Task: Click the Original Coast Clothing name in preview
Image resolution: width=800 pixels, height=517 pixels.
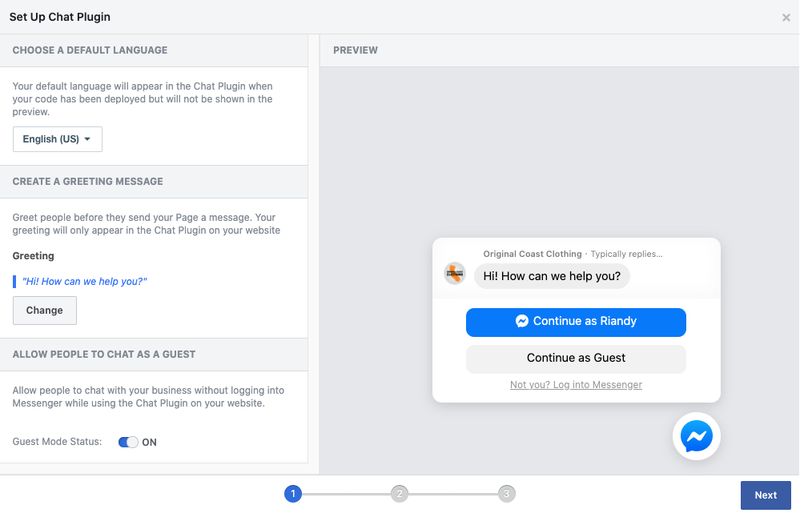Action: (x=532, y=254)
